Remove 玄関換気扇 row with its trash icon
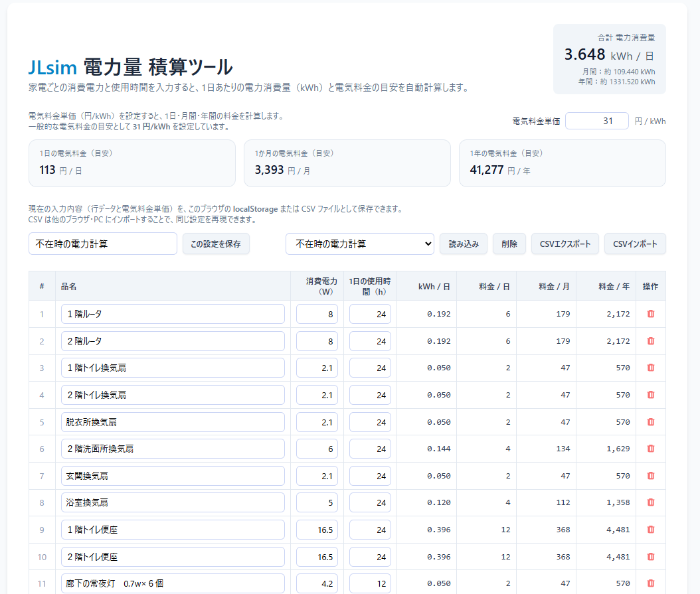Screen dimensions: 700x594 [x=650, y=476]
